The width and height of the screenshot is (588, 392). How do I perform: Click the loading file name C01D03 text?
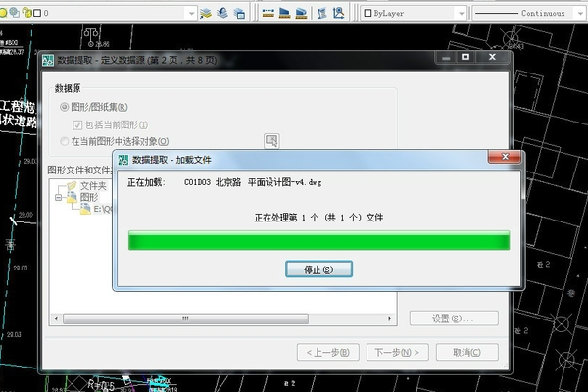point(253,182)
